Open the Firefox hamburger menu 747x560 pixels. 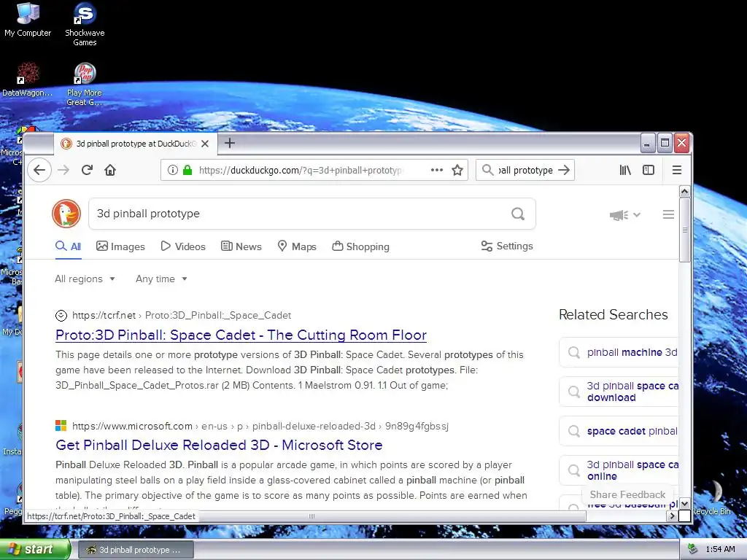(x=676, y=170)
